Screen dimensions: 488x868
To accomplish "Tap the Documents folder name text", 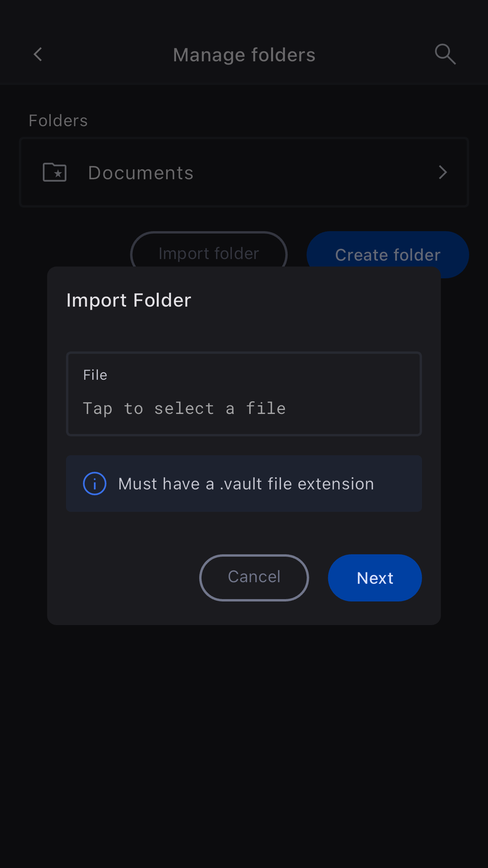I will (141, 173).
